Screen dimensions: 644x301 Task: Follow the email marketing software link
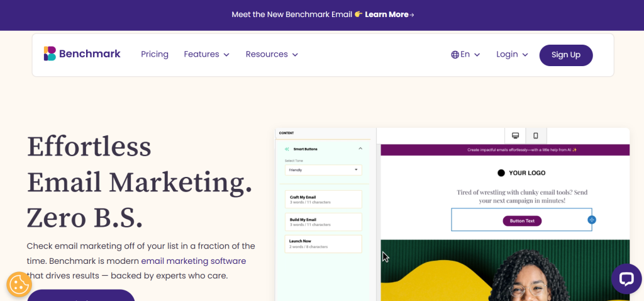click(x=193, y=261)
